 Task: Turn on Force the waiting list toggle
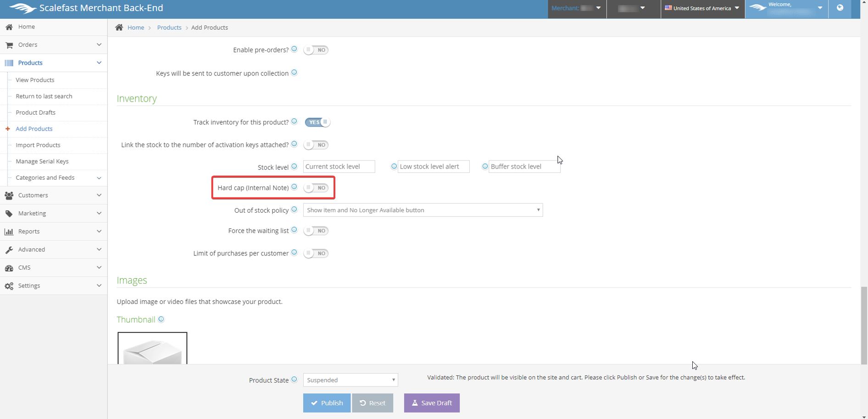pyautogui.click(x=316, y=231)
